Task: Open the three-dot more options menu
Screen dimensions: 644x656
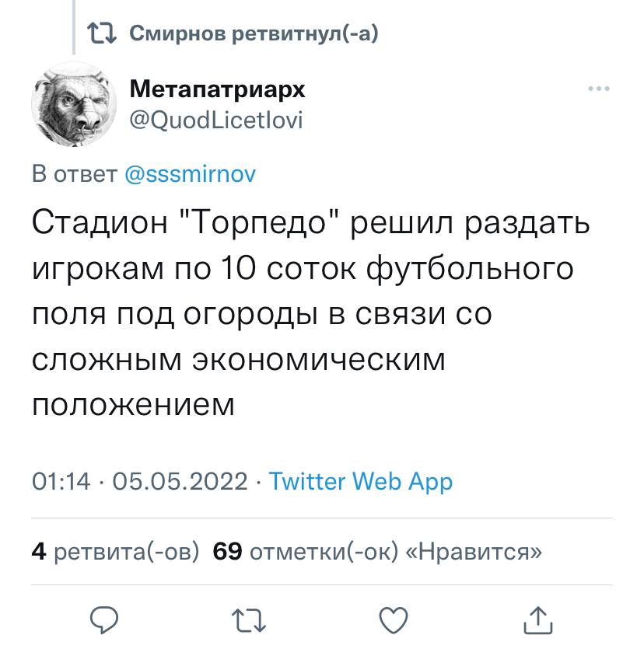Action: point(598,89)
